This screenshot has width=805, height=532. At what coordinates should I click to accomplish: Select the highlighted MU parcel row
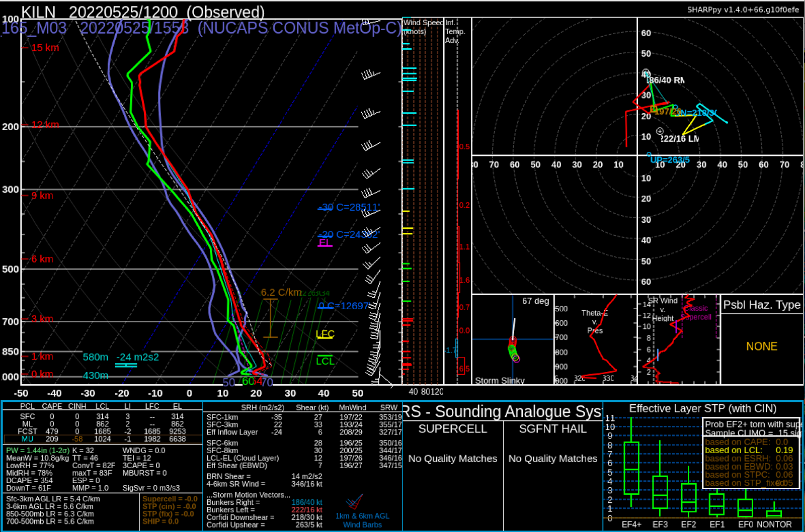pyautogui.click(x=102, y=439)
